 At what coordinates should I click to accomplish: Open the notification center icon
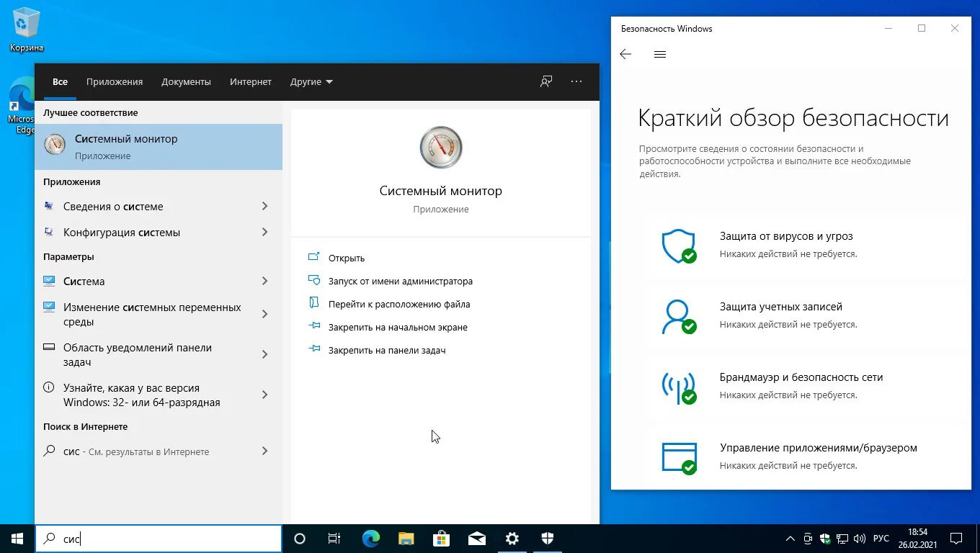pos(956,539)
